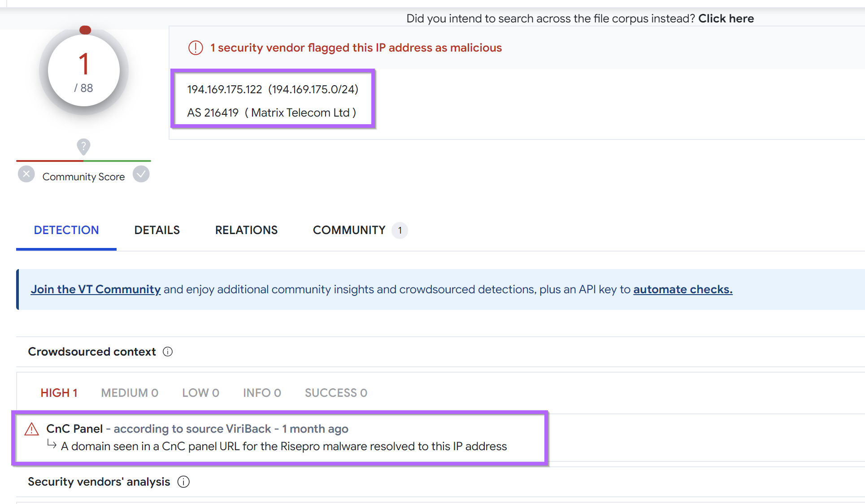The image size is (865, 504).
Task: Open the RELATIONS tab
Action: click(246, 230)
